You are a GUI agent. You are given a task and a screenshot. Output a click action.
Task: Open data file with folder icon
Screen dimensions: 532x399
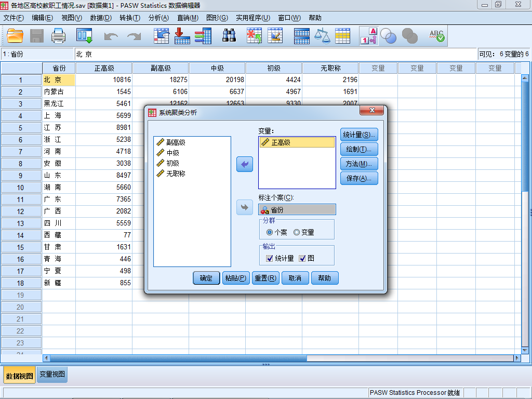pos(15,36)
